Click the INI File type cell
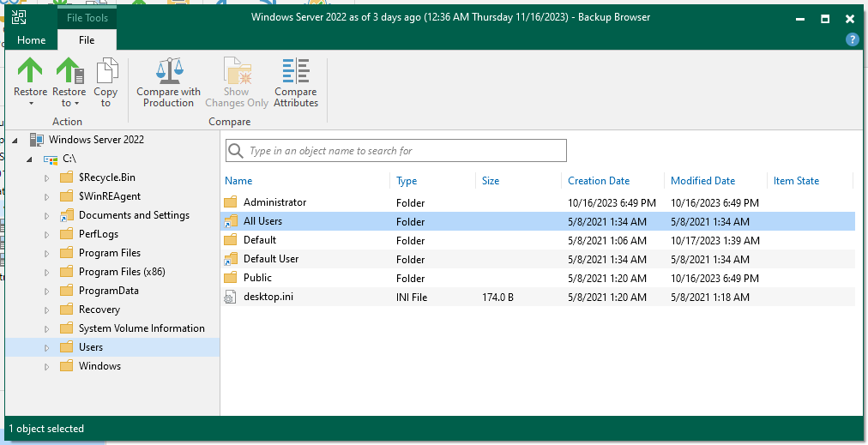This screenshot has width=868, height=445. coord(412,298)
